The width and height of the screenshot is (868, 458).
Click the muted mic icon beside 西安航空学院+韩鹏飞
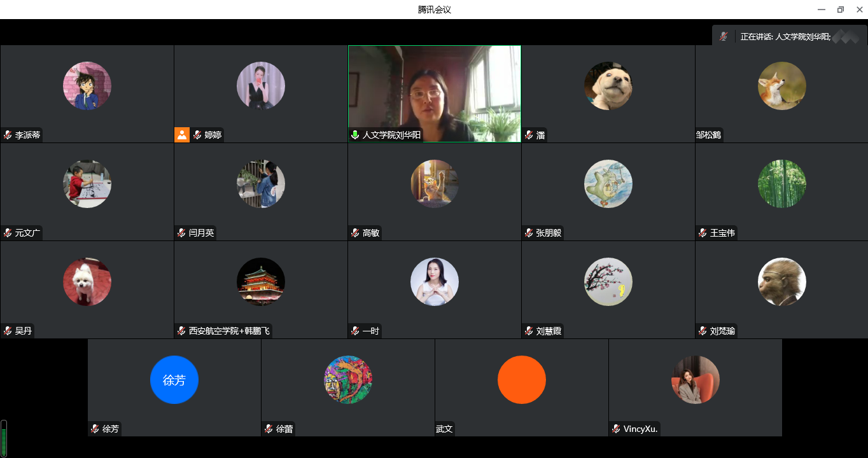181,331
